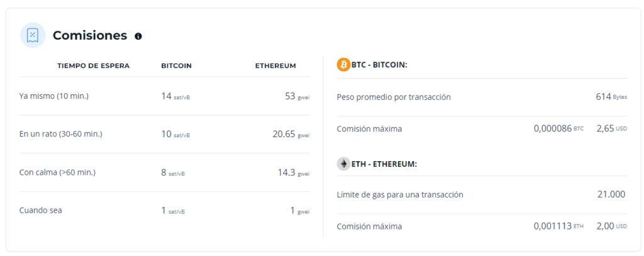Image resolution: width=644 pixels, height=256 pixels.
Task: Click the "Con calma (>60 min.)" label
Action: point(58,172)
